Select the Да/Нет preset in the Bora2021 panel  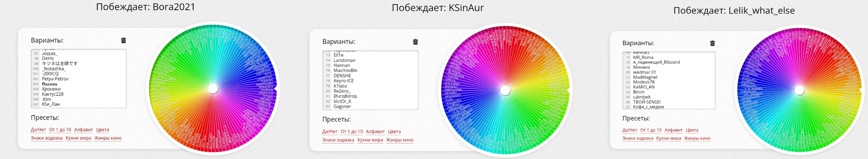click(x=38, y=130)
